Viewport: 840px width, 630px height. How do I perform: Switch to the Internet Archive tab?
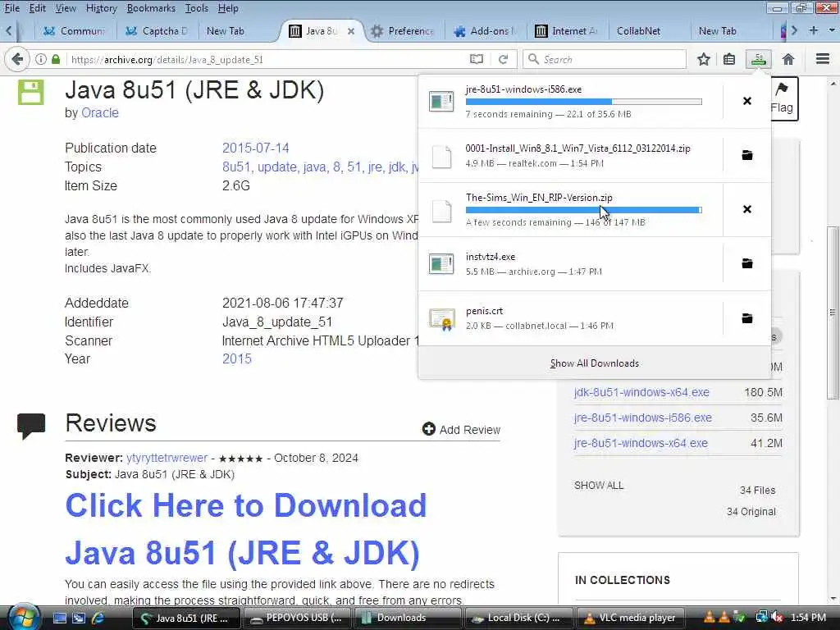[566, 31]
